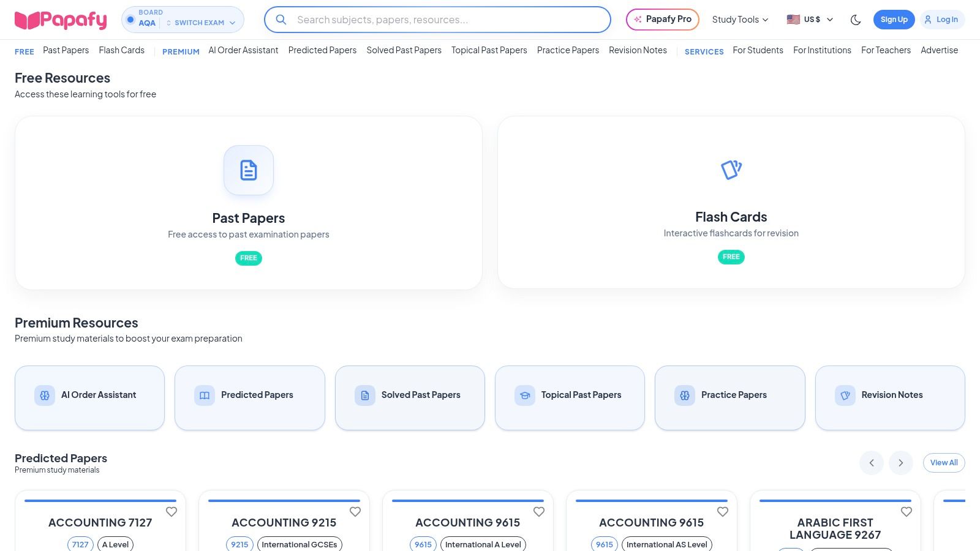Click the Log In button
The width and height of the screenshot is (980, 551).
[x=942, y=20]
